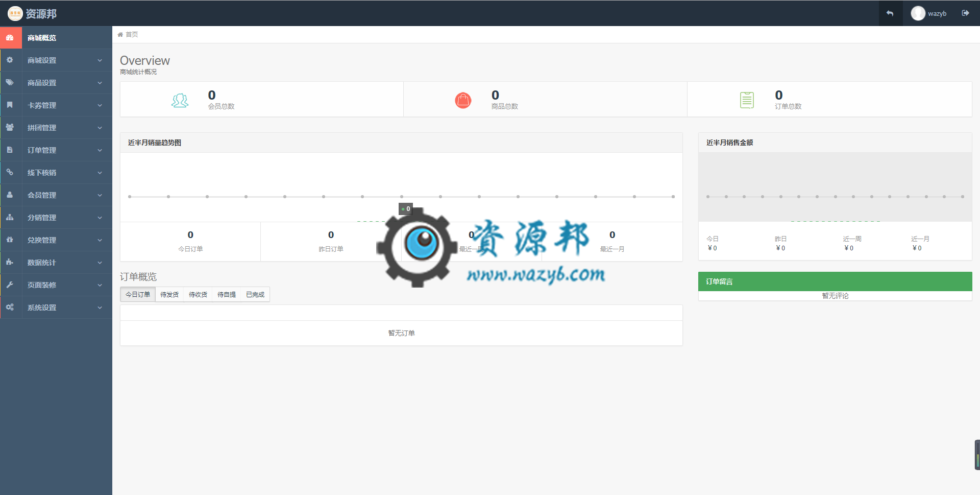Click the 分销管理 sitemap icon
980x495 pixels.
point(10,217)
